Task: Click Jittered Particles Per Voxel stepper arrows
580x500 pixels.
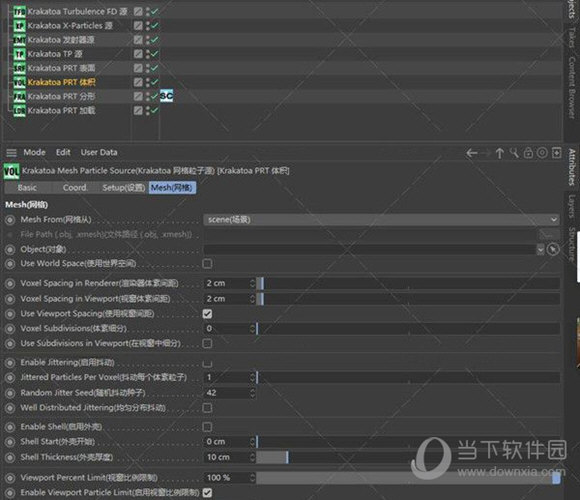Action: click(x=252, y=378)
